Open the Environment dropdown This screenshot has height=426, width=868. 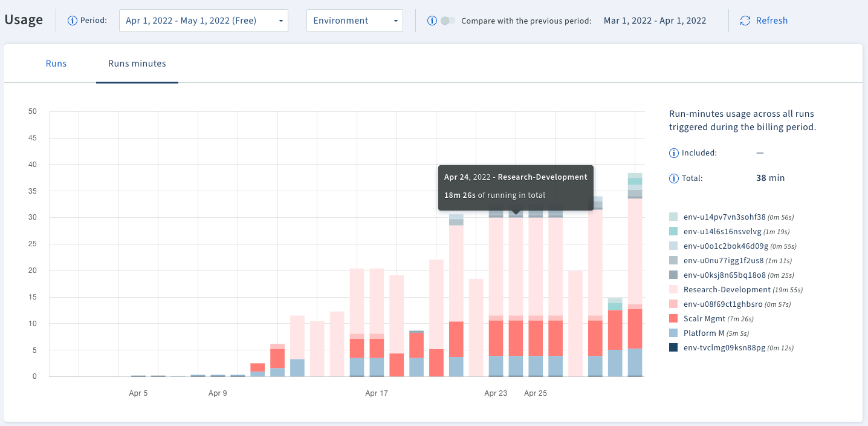354,20
